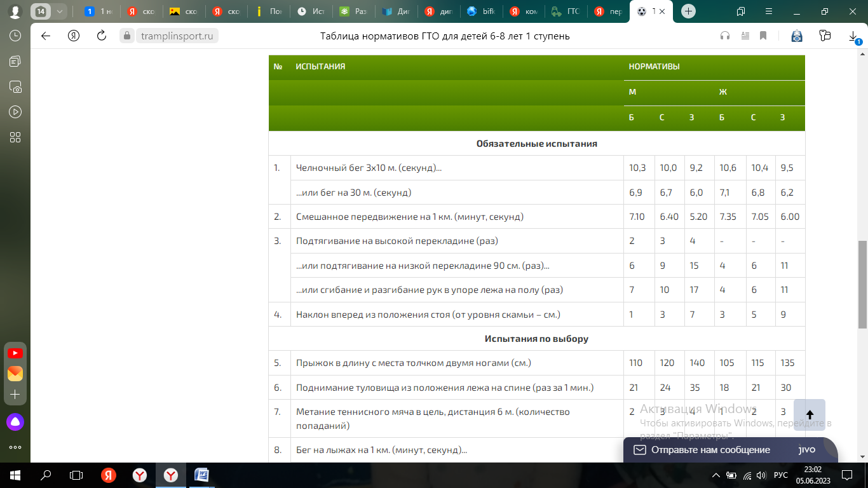Open the sidebar services grid
The width and height of the screenshot is (868, 488).
(x=15, y=137)
